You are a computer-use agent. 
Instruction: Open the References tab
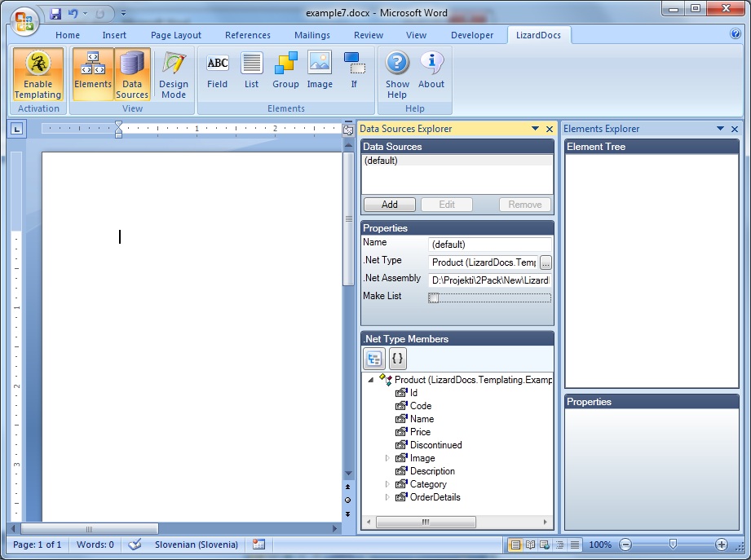[248, 35]
